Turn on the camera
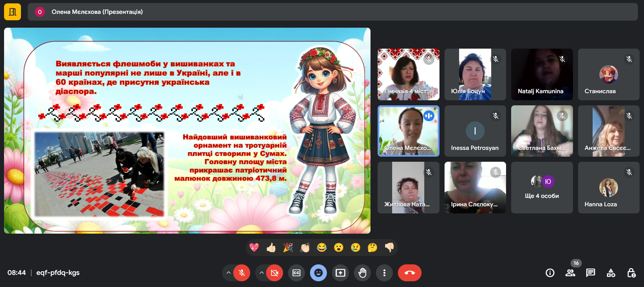644x287 pixels. [275, 273]
